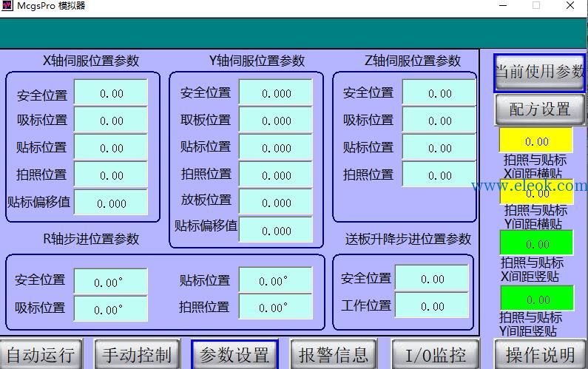588x369 pixels.
Task: Open the 自动运行 screen
Action: (41, 354)
